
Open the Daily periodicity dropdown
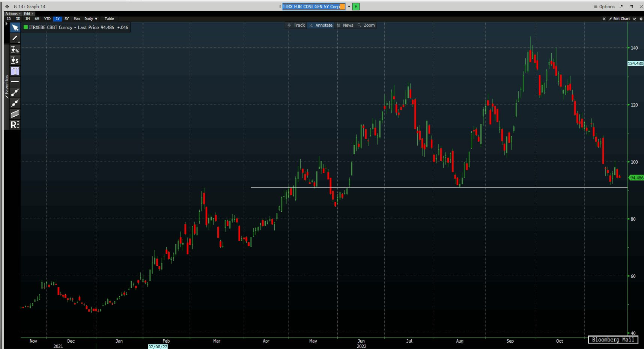[91, 19]
